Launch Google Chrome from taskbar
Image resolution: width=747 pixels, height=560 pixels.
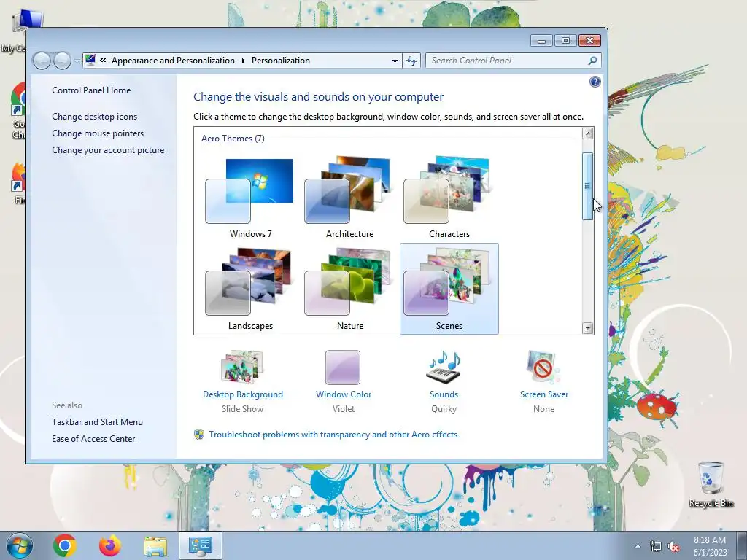tap(65, 545)
